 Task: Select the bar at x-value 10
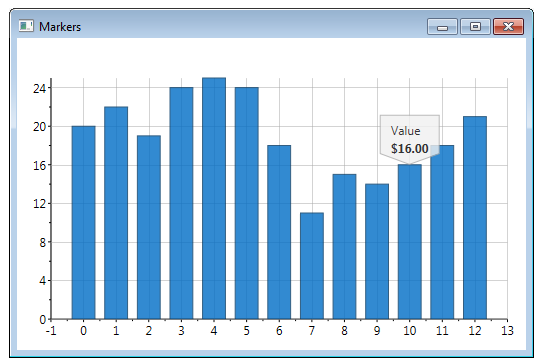click(x=410, y=242)
